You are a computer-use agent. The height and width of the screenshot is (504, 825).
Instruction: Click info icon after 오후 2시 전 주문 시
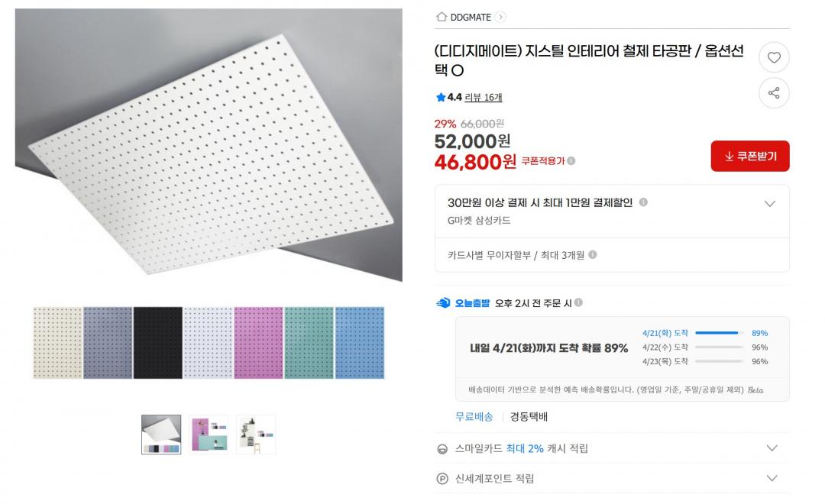click(578, 302)
